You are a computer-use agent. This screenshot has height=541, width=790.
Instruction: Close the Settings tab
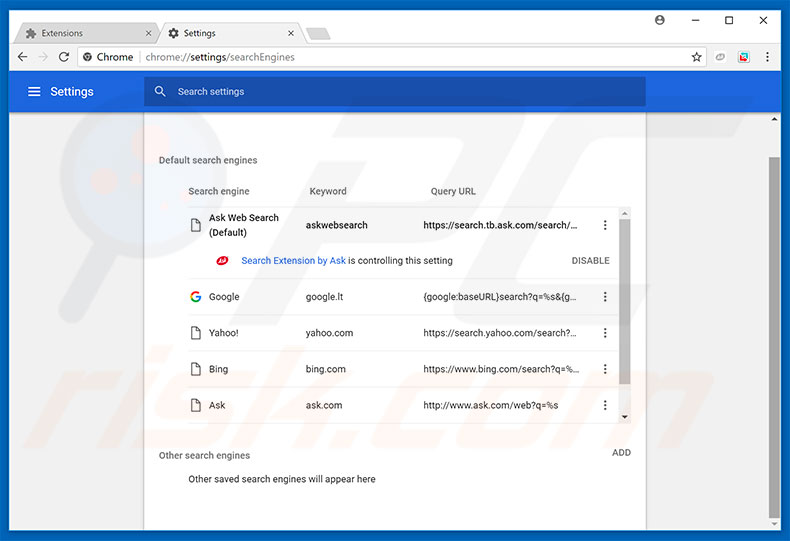[291, 33]
